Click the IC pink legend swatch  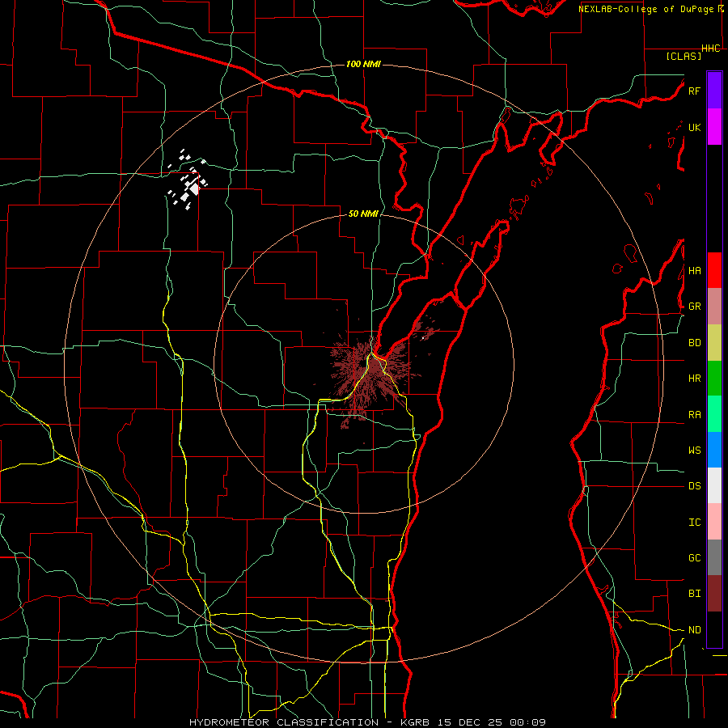pyautogui.click(x=714, y=522)
